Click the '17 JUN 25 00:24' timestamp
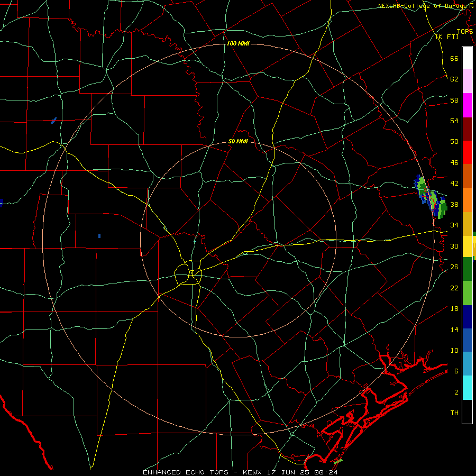476x476 pixels. [302, 472]
